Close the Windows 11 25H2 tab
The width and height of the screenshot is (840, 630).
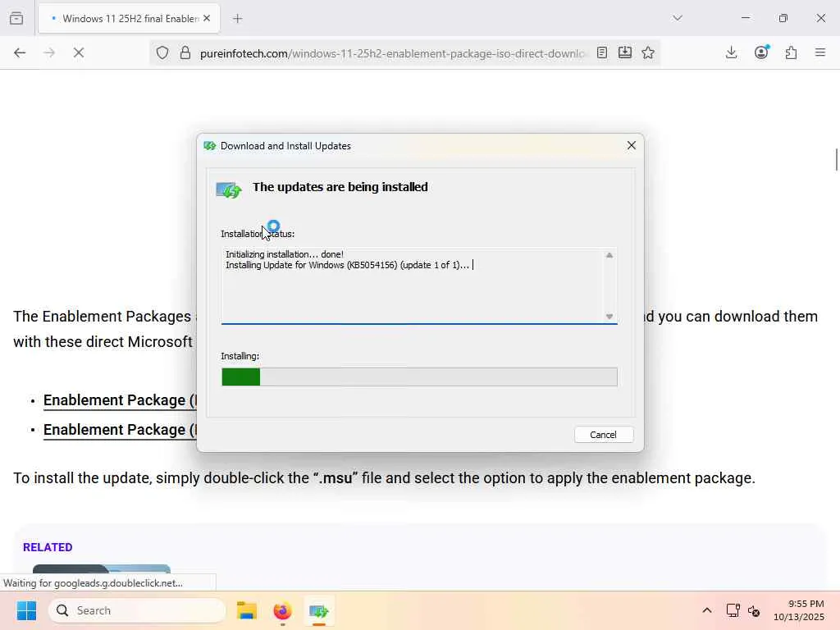207,18
